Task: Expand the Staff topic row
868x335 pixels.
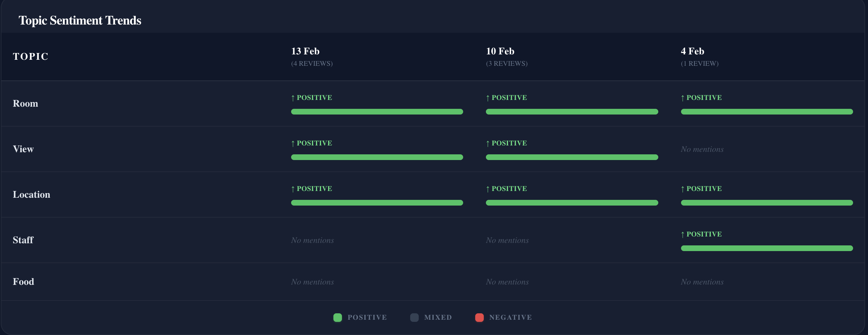Action: (x=22, y=240)
